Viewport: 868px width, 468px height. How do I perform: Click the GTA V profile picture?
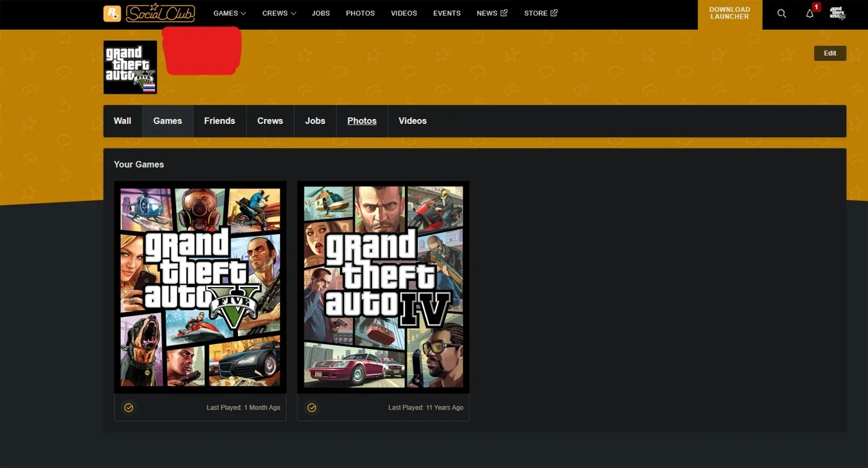click(130, 68)
